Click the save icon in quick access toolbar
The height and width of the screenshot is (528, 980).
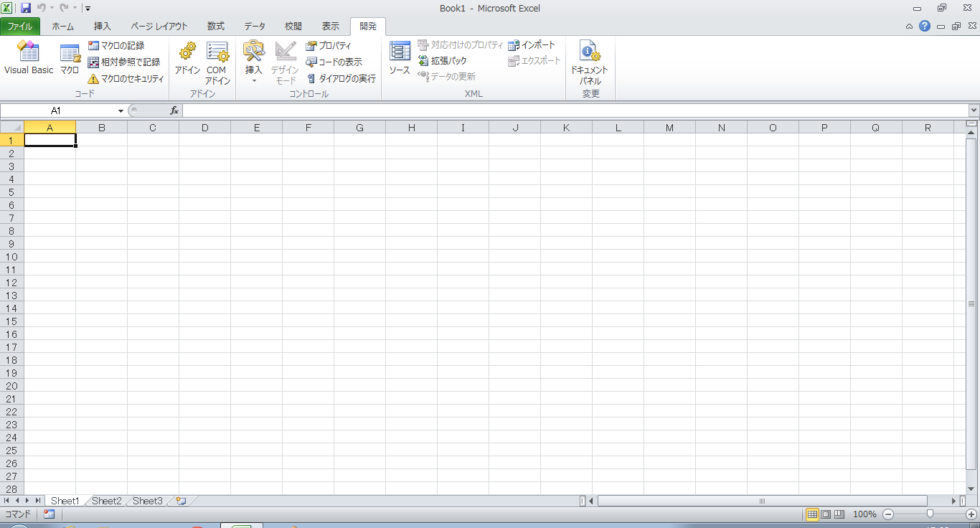pos(26,9)
